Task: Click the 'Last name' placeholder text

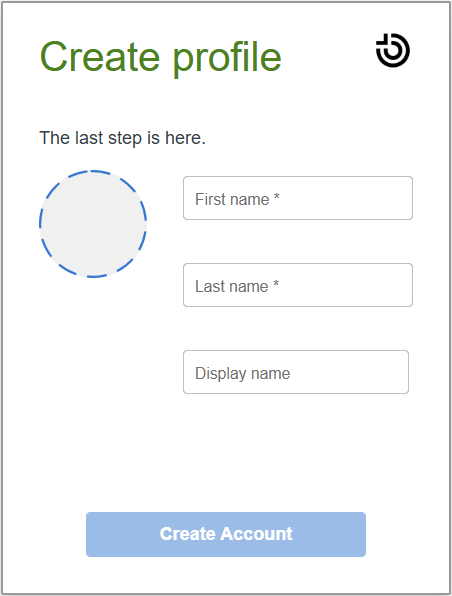Action: coord(232,286)
